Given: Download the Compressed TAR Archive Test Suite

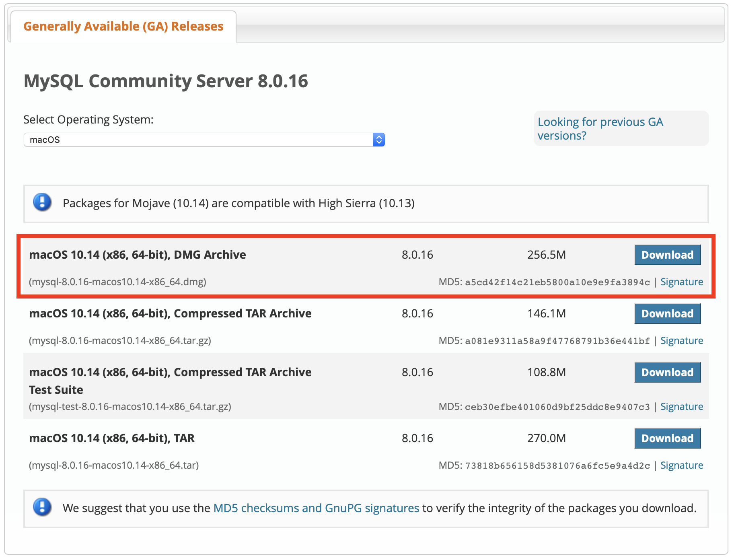Looking at the screenshot, I should point(667,372).
